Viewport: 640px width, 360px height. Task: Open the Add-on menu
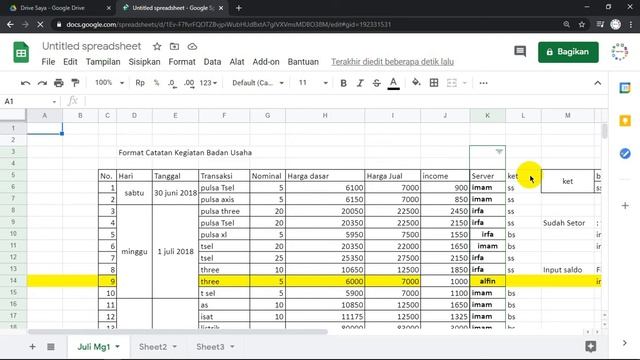coord(266,62)
